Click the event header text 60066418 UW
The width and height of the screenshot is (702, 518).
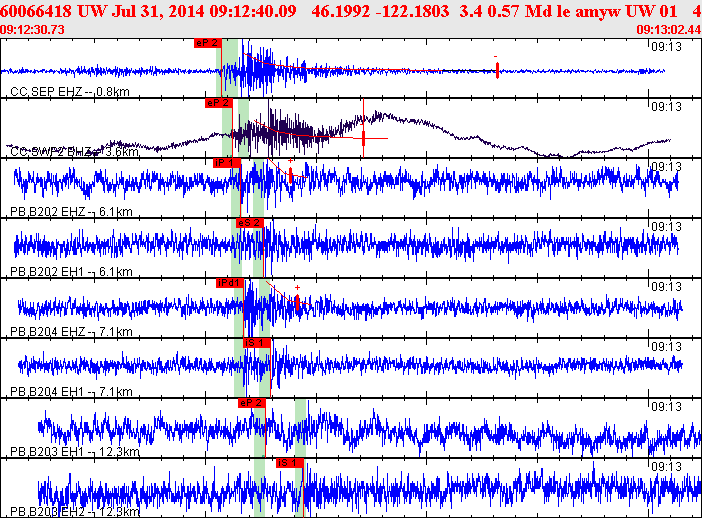54,11
